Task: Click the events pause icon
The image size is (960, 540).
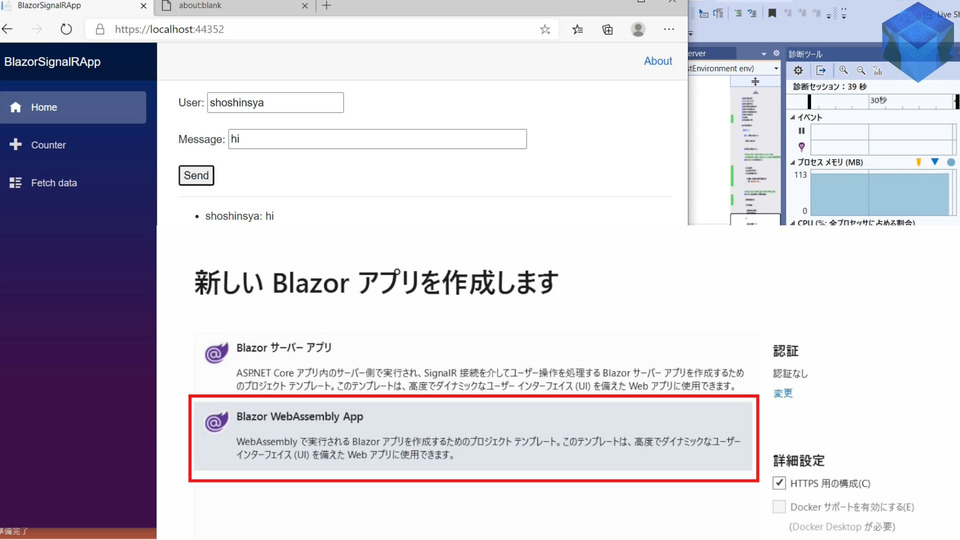Action: click(801, 130)
